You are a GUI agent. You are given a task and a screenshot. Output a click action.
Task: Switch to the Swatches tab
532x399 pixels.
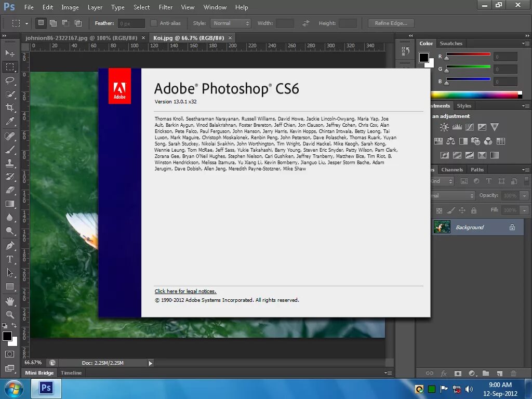pyautogui.click(x=451, y=44)
